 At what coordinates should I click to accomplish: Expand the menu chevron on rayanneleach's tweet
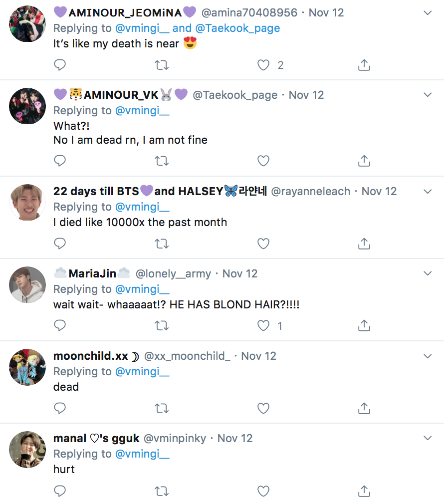pos(428,192)
